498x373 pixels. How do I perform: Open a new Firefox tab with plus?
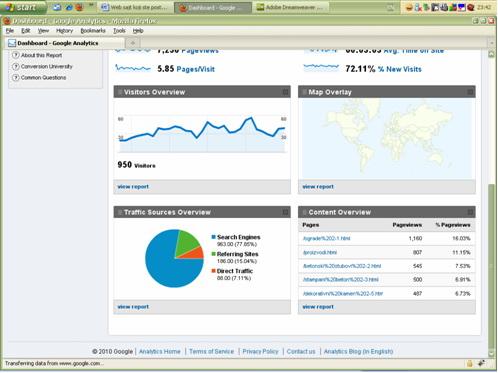click(133, 43)
